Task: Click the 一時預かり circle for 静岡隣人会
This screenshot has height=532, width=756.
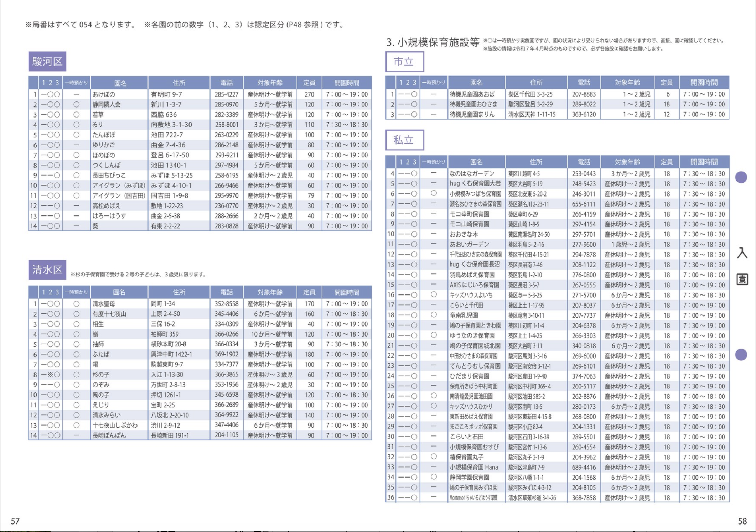Action: [x=76, y=104]
